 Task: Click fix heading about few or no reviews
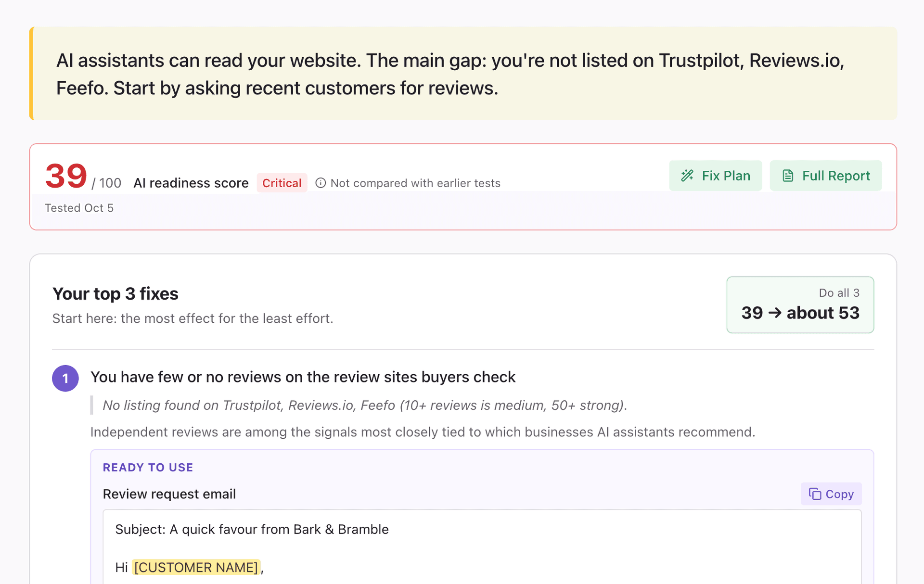303,377
